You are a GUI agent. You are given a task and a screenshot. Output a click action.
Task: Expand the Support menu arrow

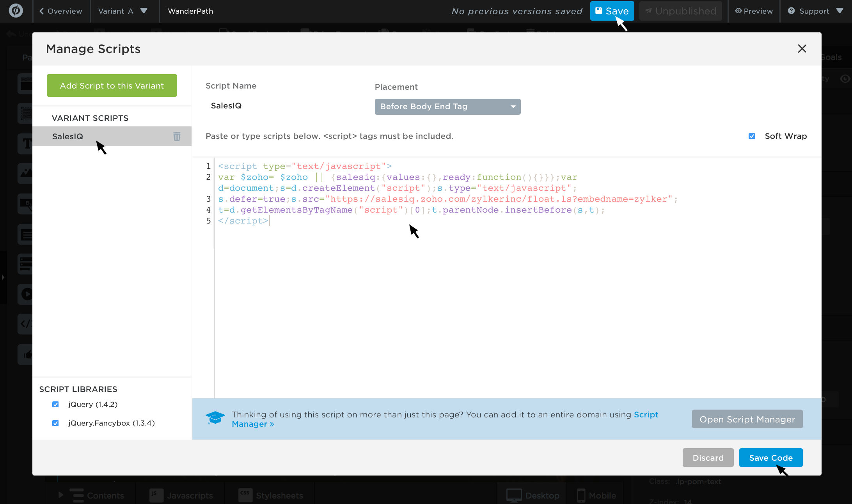(x=840, y=11)
